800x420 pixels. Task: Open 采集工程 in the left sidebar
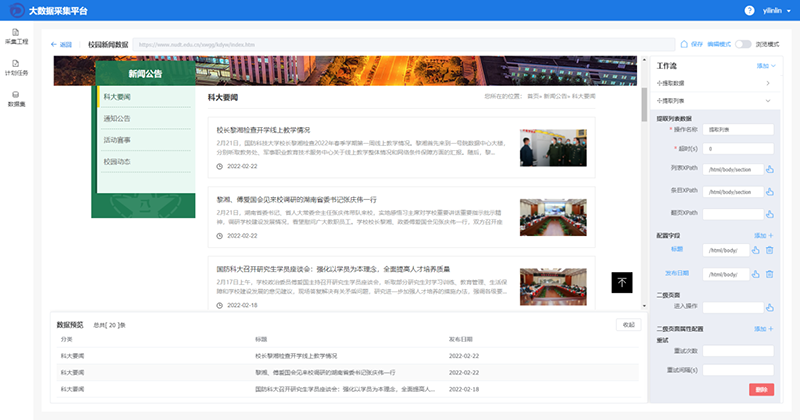tap(16, 37)
